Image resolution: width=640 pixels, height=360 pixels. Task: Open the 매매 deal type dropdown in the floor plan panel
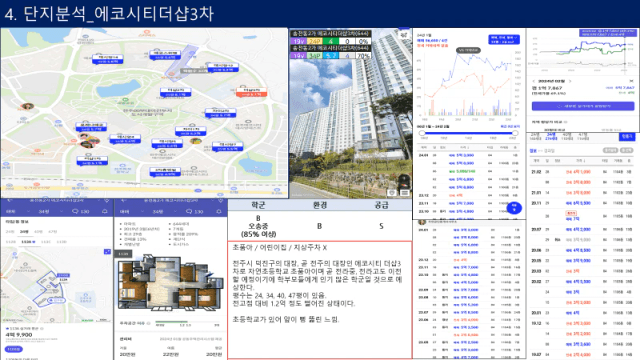131,211
